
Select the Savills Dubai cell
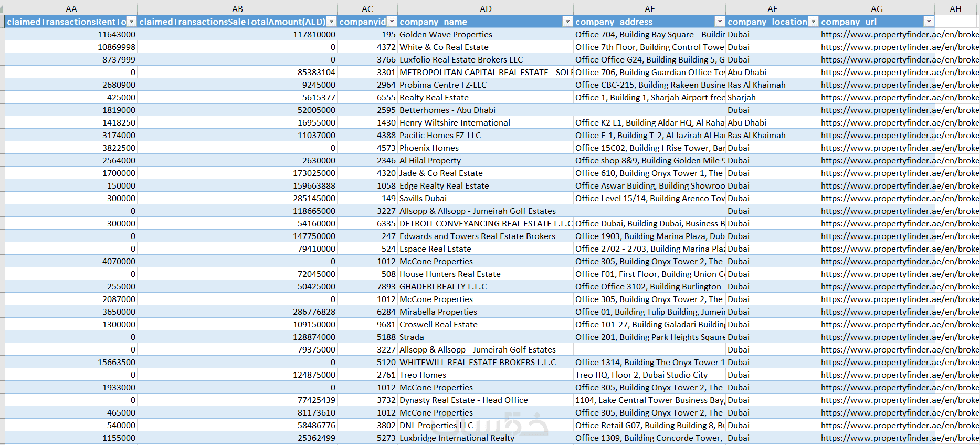click(x=486, y=198)
